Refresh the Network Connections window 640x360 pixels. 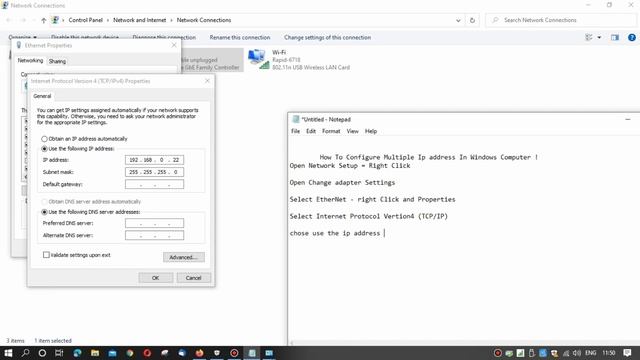pyautogui.click(x=472, y=20)
